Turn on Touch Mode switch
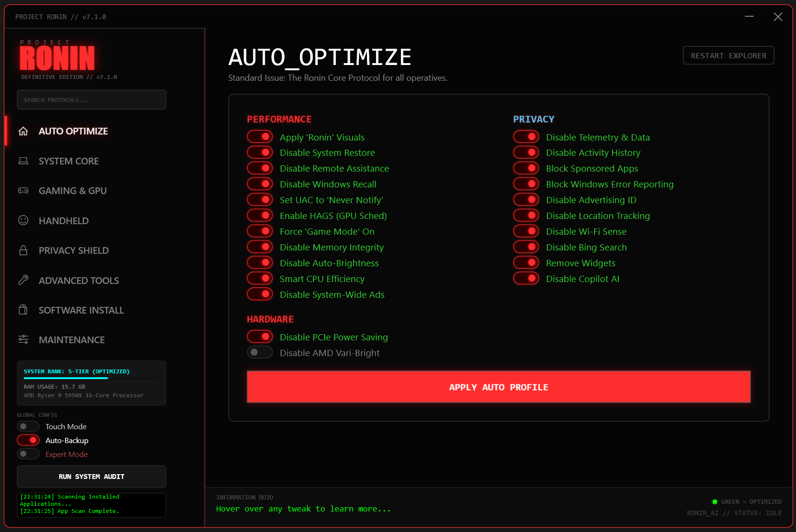This screenshot has width=796, height=532. [x=28, y=426]
